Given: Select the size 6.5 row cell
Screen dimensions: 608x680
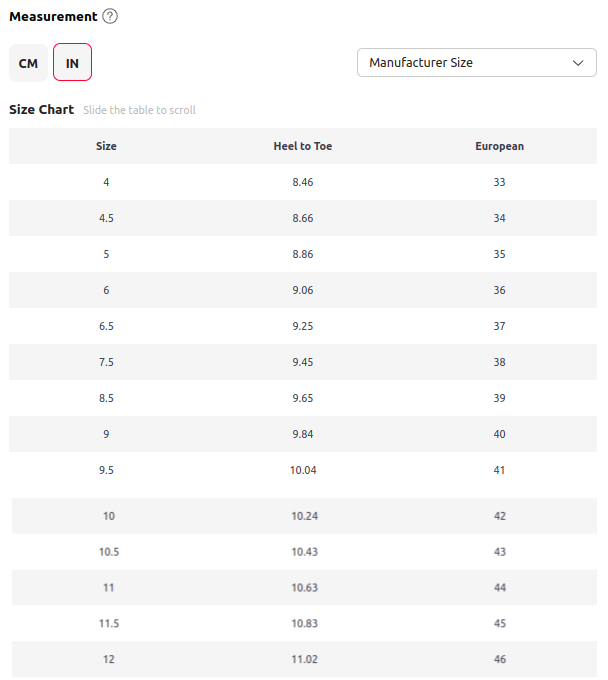Looking at the screenshot, I should point(106,326).
